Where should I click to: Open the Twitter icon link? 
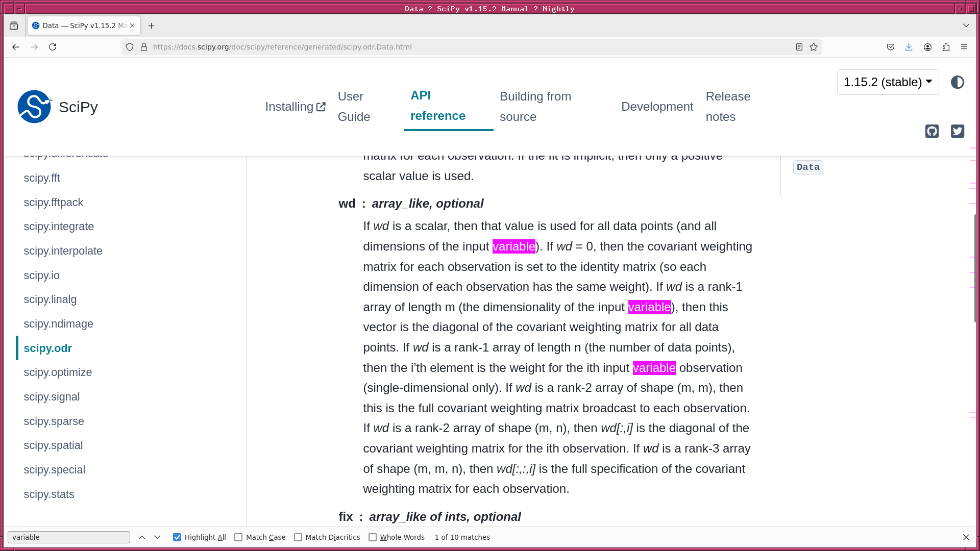pyautogui.click(x=958, y=131)
